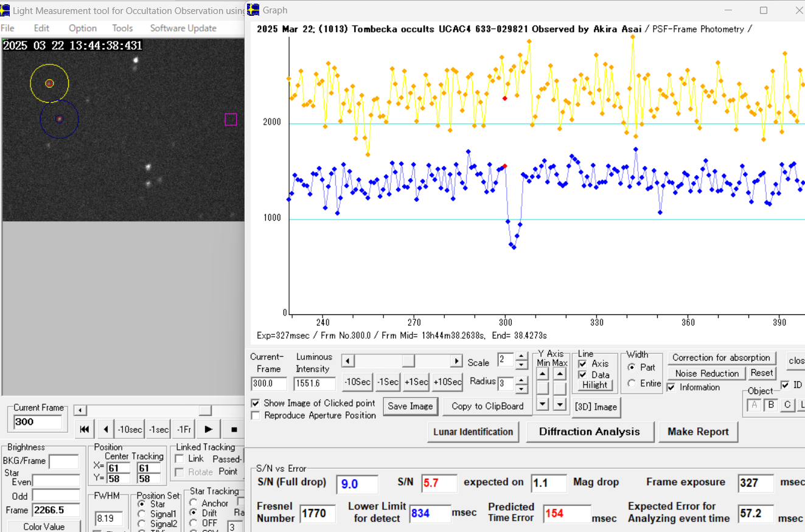Step back one frame with left triangle
Image resolution: width=805 pixels, height=532 pixels.
pos(106,429)
